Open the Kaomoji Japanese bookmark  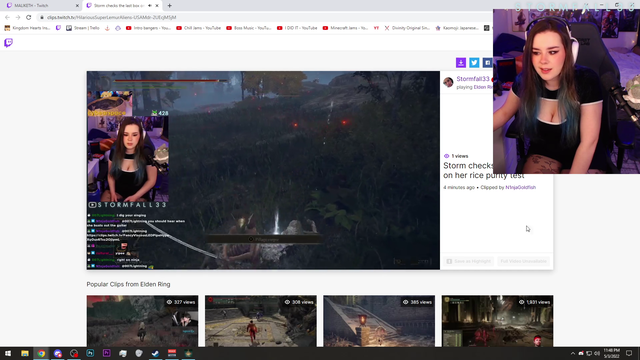457,28
